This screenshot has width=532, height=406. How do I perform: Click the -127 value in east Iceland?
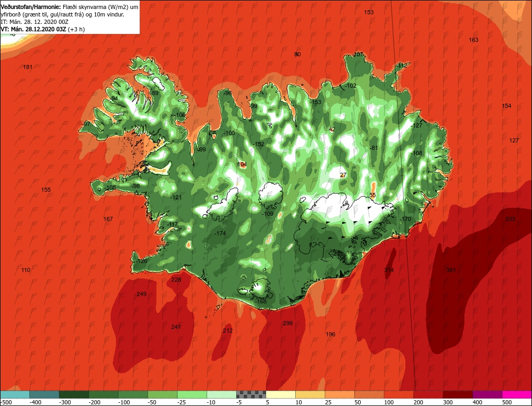[x=417, y=125]
